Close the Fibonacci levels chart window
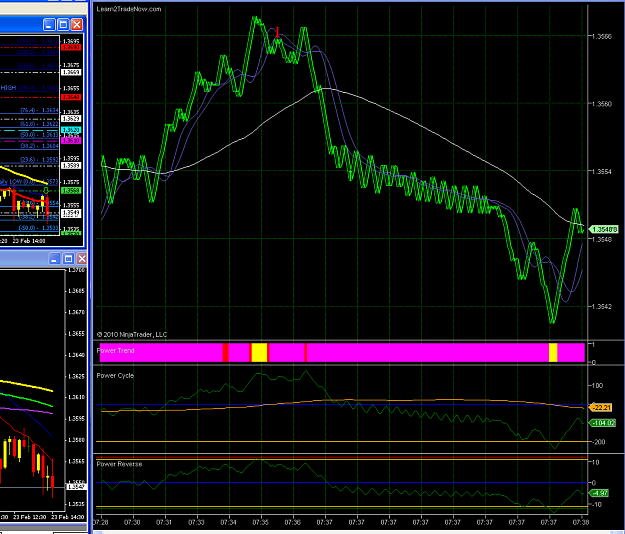This screenshot has height=534, width=625. click(x=77, y=25)
